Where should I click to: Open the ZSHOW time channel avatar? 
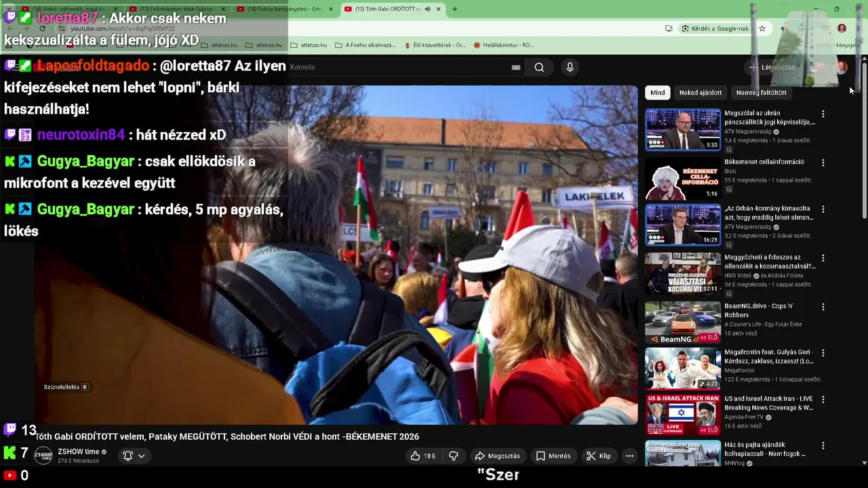43,455
